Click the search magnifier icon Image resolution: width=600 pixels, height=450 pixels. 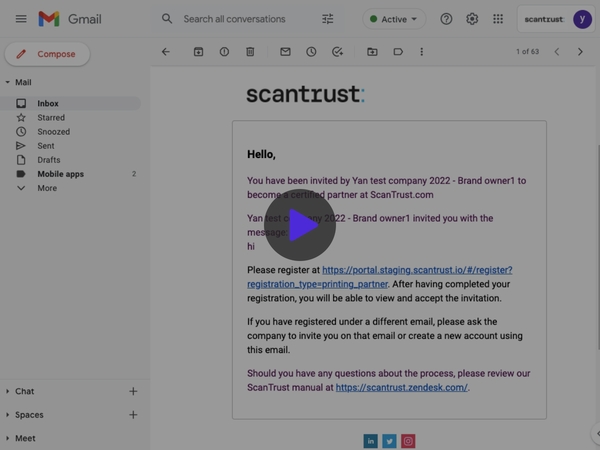(167, 19)
